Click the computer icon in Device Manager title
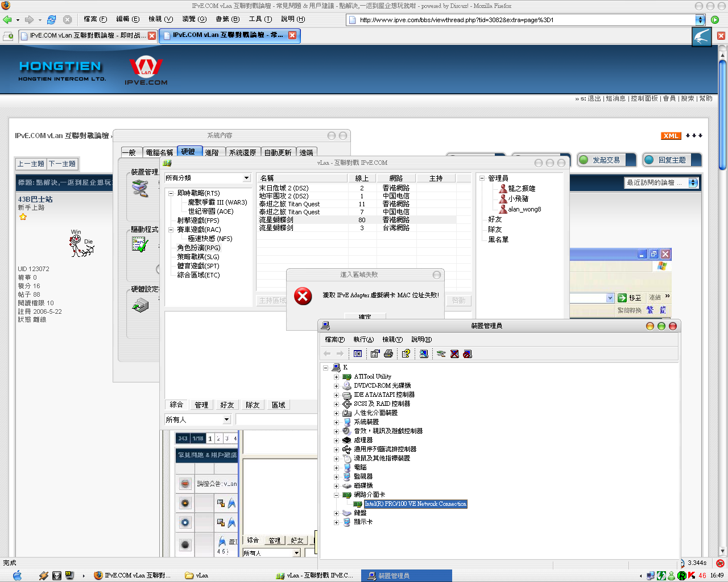This screenshot has height=582, width=728. [x=326, y=326]
